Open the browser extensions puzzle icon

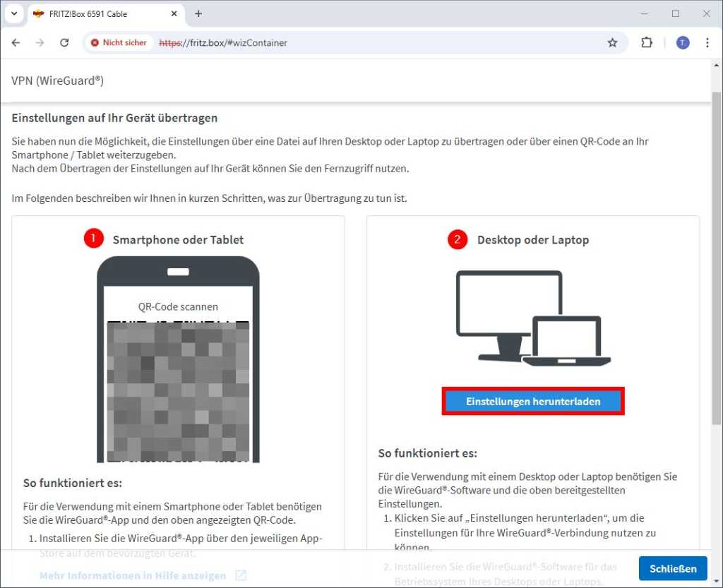tap(646, 43)
